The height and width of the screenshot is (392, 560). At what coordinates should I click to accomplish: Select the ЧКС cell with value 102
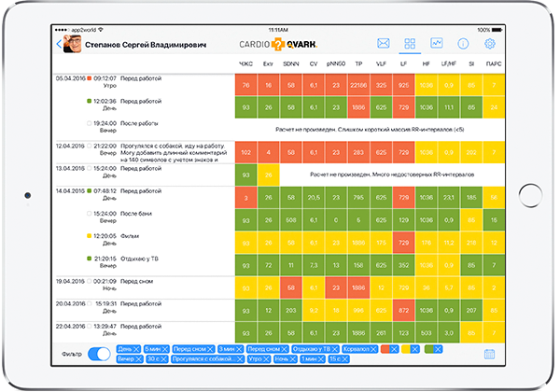(245, 152)
